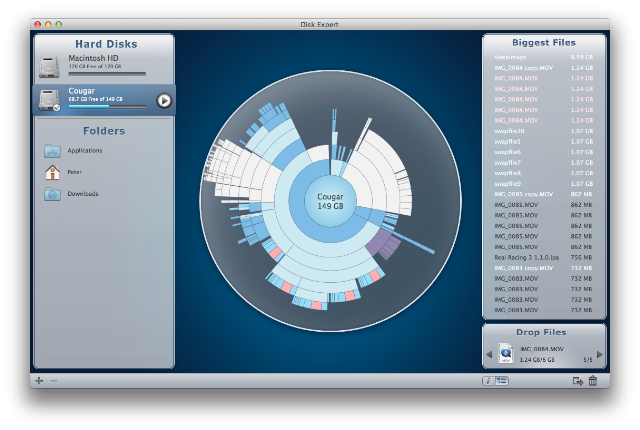Add a folder with the plus button
Image resolution: width=640 pixels, height=430 pixels.
39,381
